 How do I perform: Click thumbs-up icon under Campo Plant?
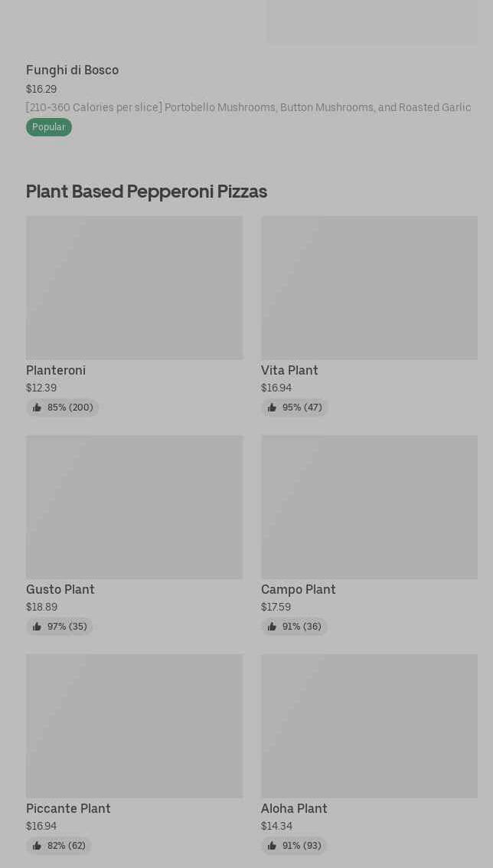coord(272,627)
